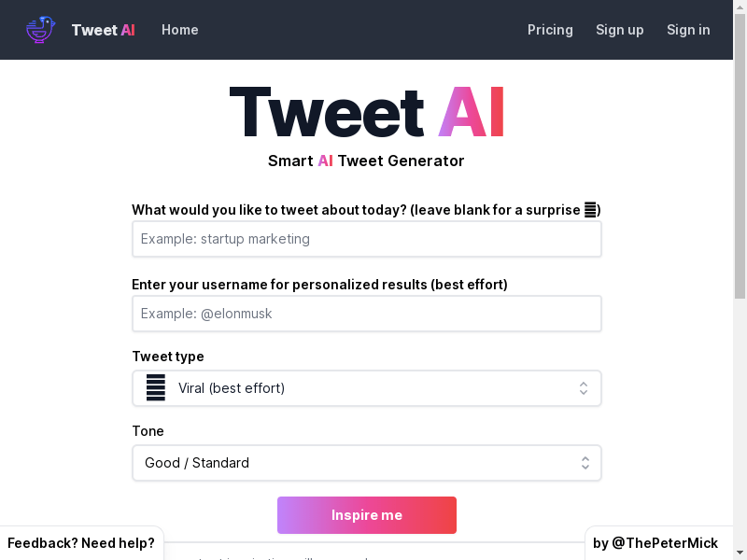The image size is (747, 560).
Task: Click the Tweet AI brand text in header
Action: point(104,30)
